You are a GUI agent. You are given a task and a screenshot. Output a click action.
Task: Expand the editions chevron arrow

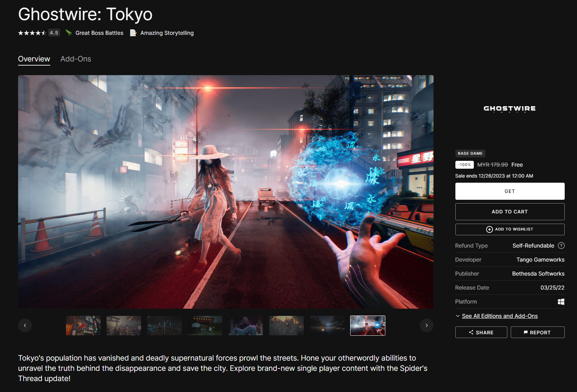tap(458, 316)
